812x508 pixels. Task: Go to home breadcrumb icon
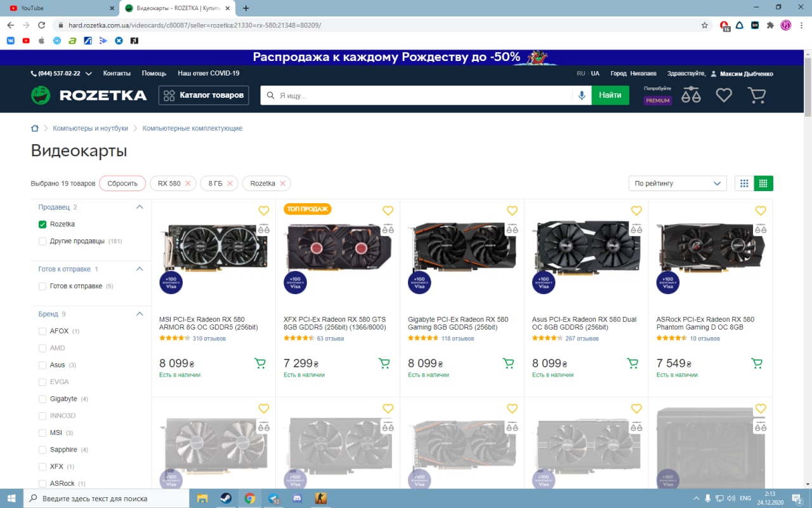click(x=35, y=128)
